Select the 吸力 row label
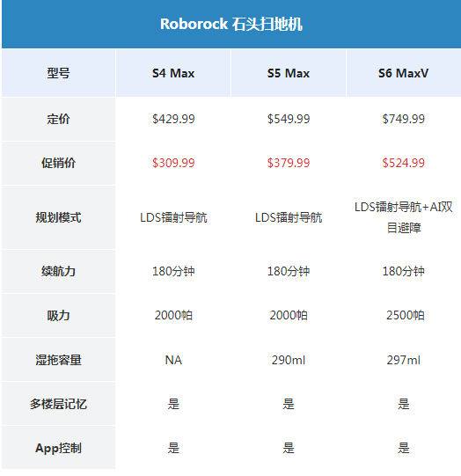 (x=58, y=315)
